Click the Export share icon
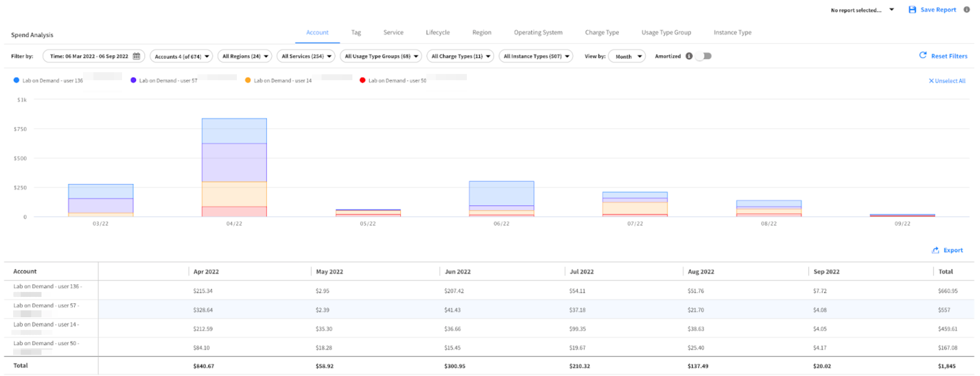Viewport: 980px width, 376px height. [935, 250]
